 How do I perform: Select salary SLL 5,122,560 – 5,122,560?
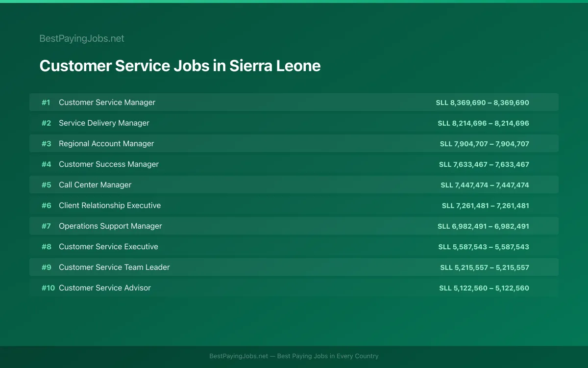tap(484, 288)
